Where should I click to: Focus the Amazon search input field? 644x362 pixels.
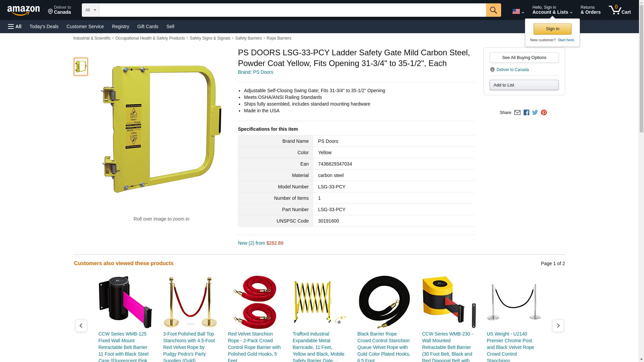(x=292, y=10)
